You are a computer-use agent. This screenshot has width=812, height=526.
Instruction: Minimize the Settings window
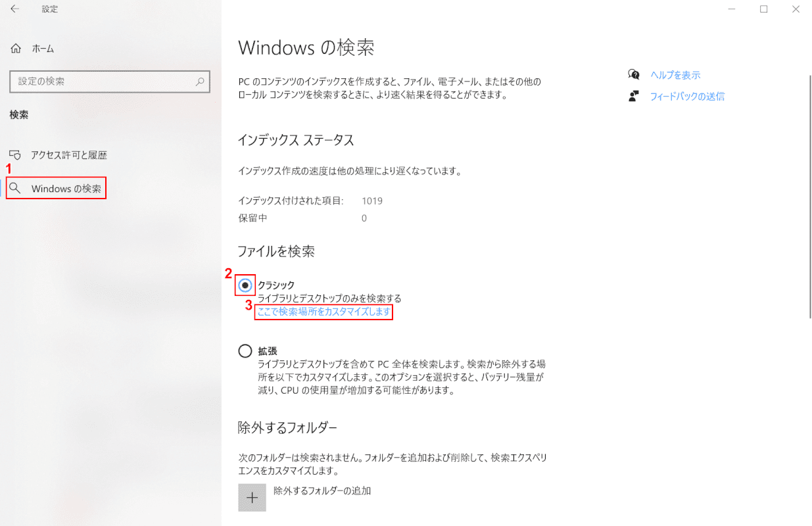pos(732,9)
